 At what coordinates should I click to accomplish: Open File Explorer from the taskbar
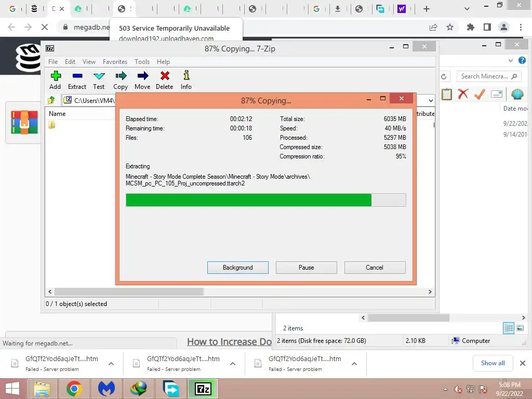point(42,389)
